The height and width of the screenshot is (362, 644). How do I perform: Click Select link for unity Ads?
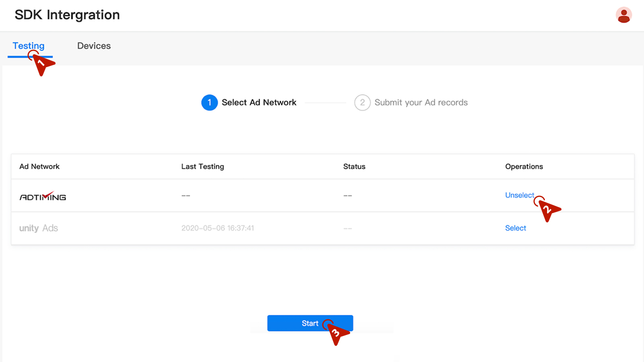pos(516,228)
